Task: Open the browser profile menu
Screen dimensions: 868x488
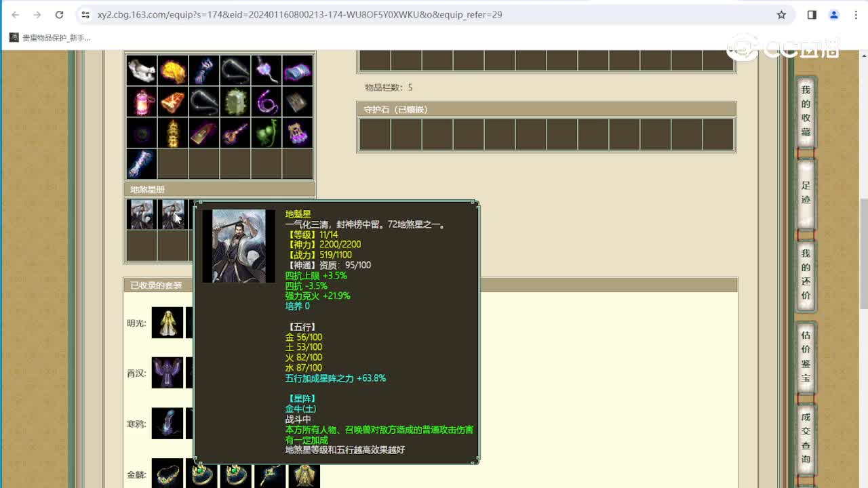Action: point(834,14)
